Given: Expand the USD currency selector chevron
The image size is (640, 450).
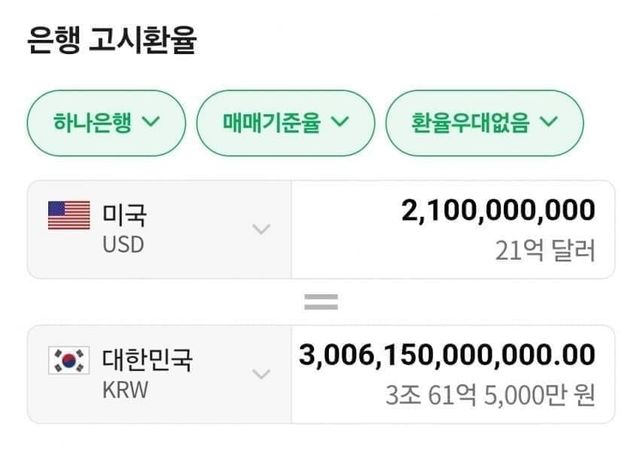Looking at the screenshot, I should 261,229.
